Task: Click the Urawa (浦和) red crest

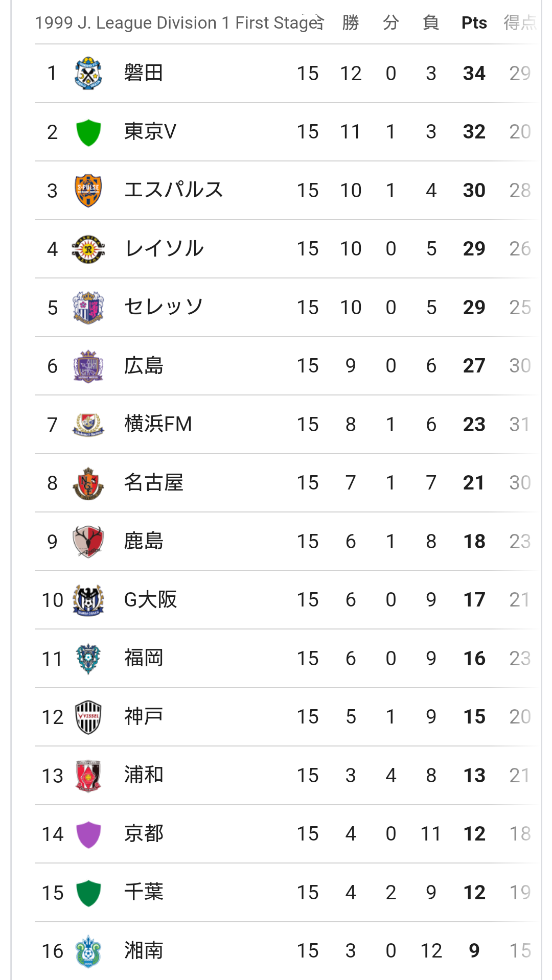Action: pos(88,776)
